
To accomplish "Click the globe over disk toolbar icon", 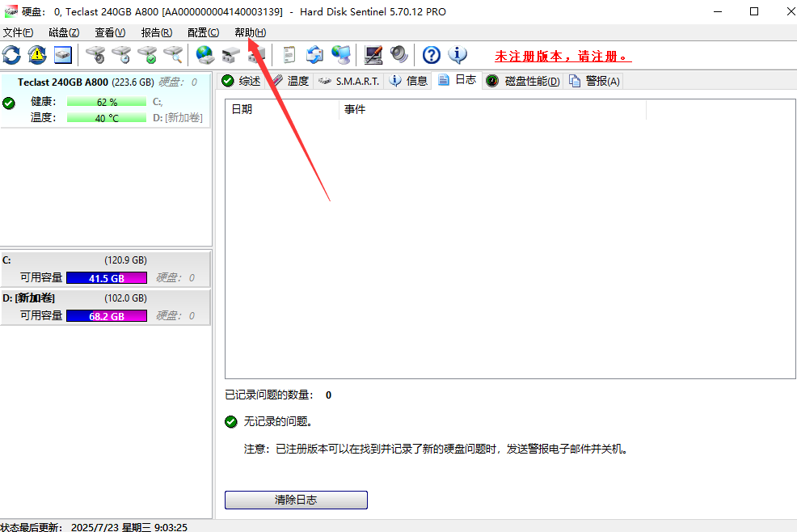I will [x=205, y=55].
